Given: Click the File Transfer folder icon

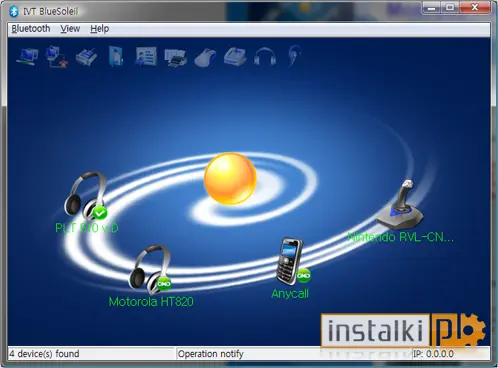Looking at the screenshot, I should click(x=116, y=57).
